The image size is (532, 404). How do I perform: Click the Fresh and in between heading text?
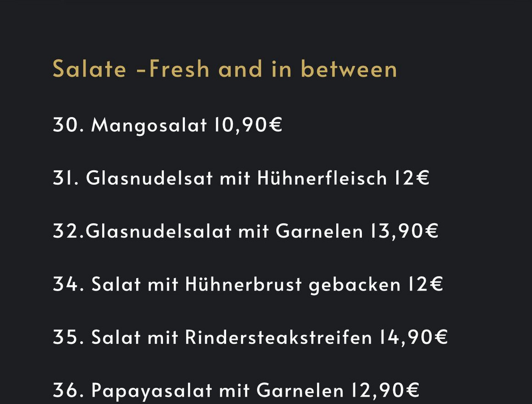coord(273,68)
